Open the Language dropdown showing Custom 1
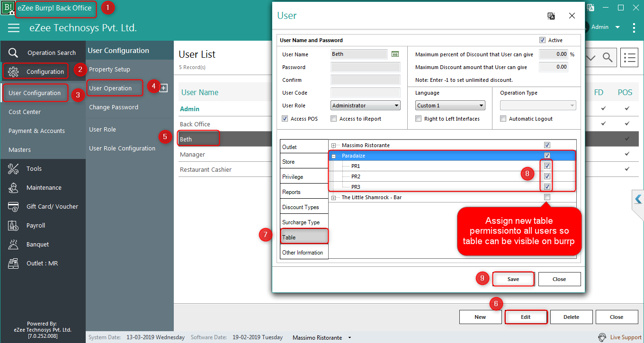Viewport: 644px width, 343px height. (450, 106)
